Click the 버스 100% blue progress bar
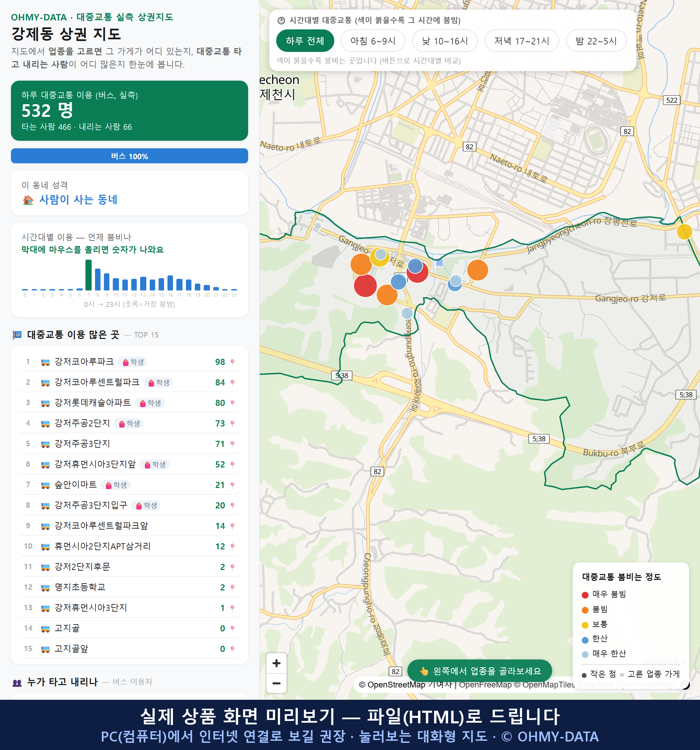 tap(130, 156)
